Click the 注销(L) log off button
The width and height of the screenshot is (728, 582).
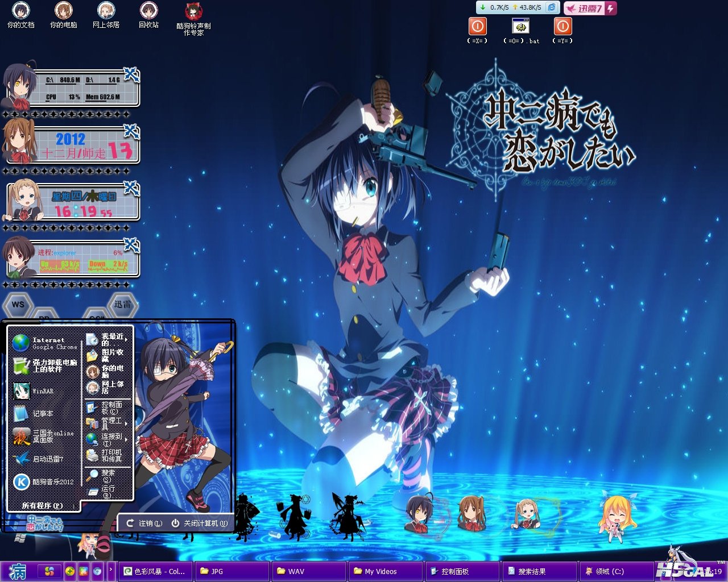[x=144, y=523]
